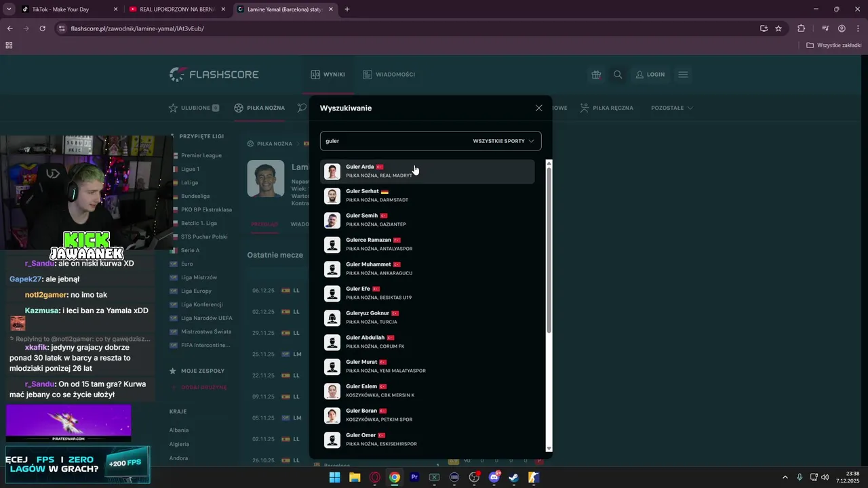
Task: Open Serie A in pinned leagues
Action: pyautogui.click(x=191, y=250)
